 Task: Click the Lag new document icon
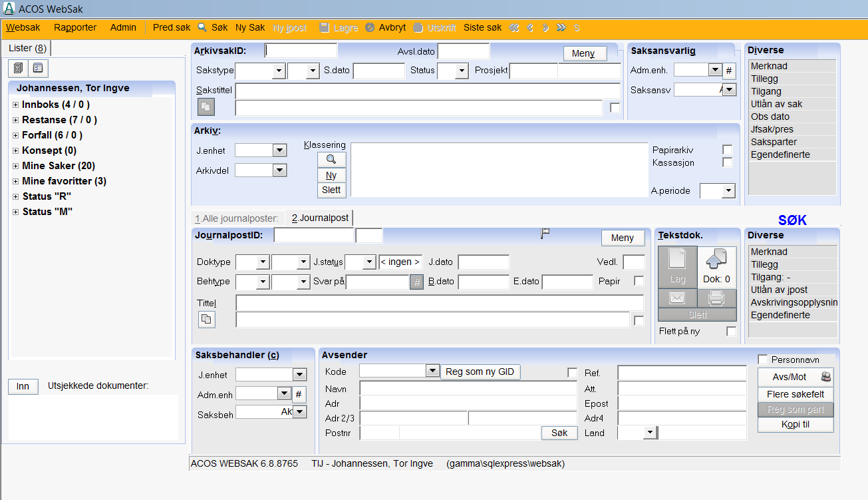[x=677, y=267]
